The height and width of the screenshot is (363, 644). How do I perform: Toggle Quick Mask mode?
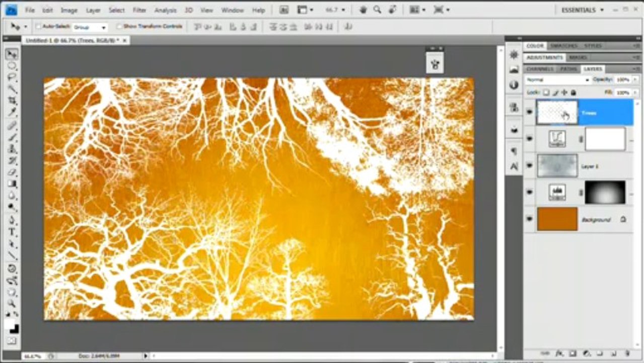coord(12,341)
